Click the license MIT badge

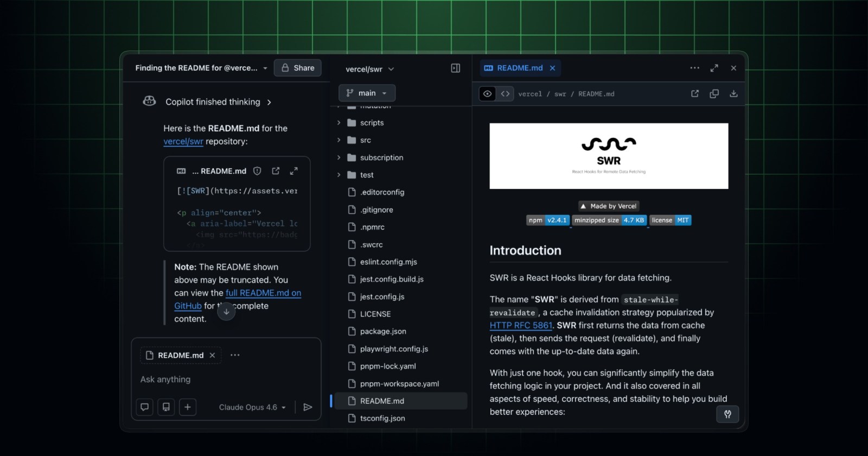671,220
